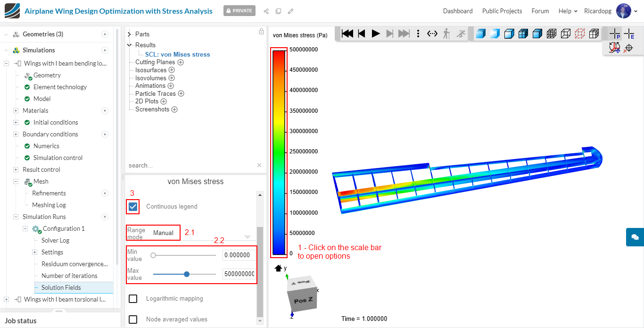Activate the crosshair E pick tool
644x328 pixels.
pyautogui.click(x=629, y=34)
